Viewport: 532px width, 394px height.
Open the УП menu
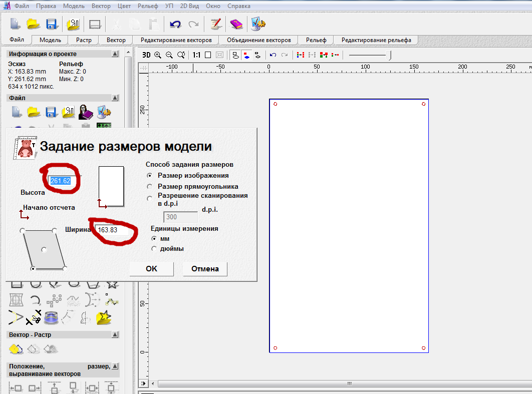(x=169, y=6)
